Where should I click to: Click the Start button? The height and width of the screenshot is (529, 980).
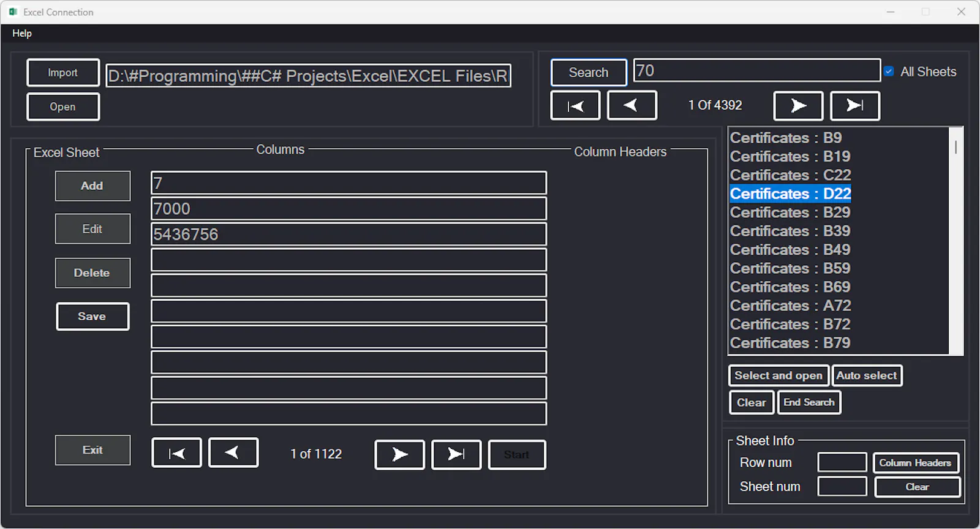517,455
